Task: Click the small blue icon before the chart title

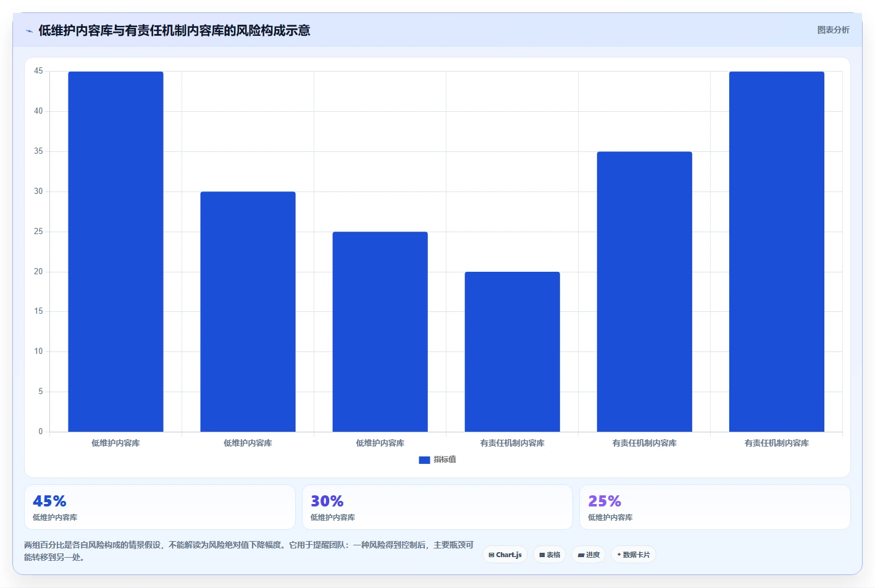Action: [x=29, y=31]
